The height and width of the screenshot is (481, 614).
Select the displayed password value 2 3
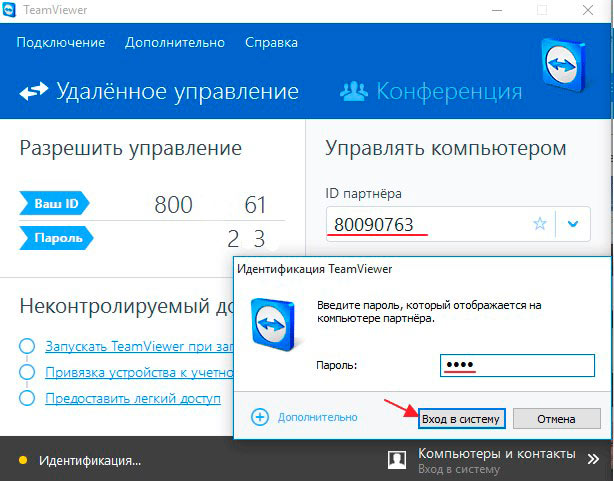coord(247,239)
